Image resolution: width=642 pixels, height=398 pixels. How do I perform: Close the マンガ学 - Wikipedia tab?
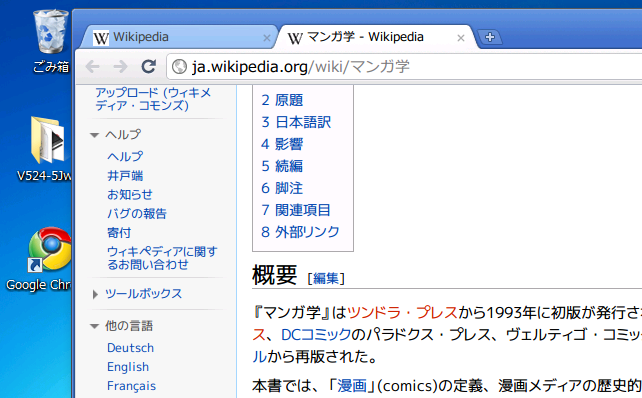click(461, 38)
